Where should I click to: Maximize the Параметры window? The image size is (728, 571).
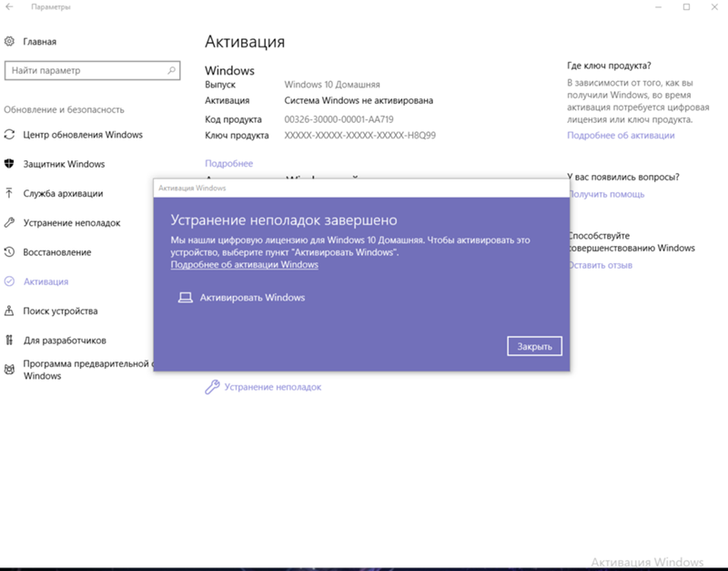(687, 7)
